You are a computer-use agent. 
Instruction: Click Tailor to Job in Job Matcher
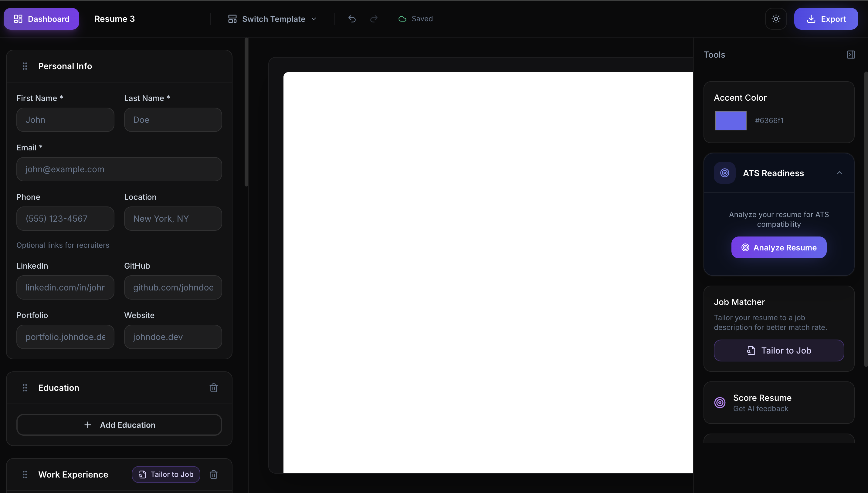point(778,350)
